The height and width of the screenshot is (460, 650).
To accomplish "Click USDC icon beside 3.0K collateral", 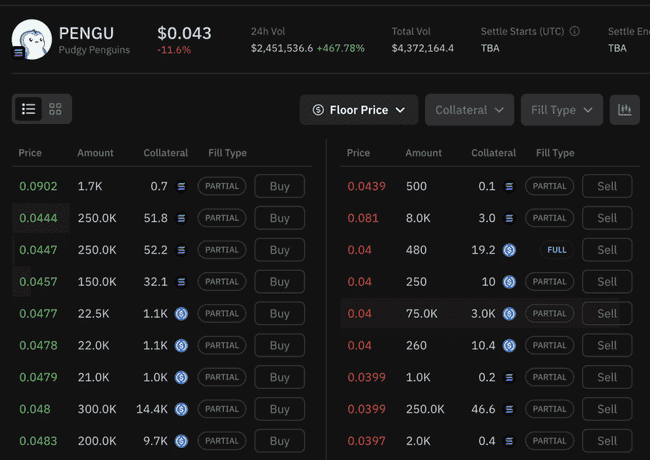I will 509,314.
